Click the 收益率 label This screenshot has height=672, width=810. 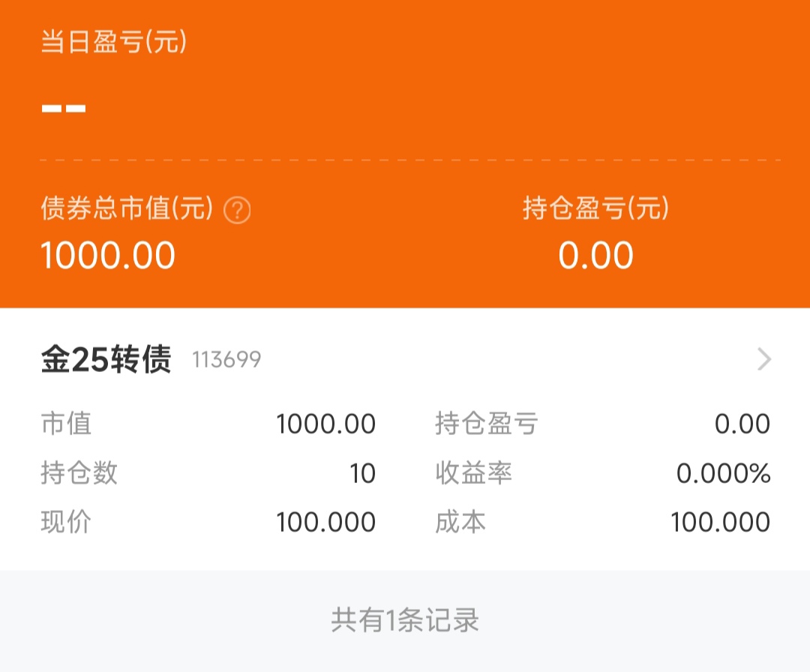pos(473,473)
